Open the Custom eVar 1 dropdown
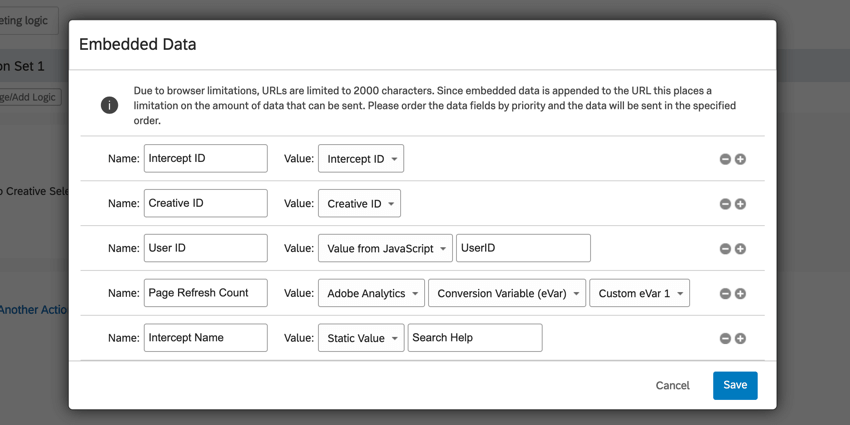Viewport: 850px width, 425px height. tap(639, 294)
